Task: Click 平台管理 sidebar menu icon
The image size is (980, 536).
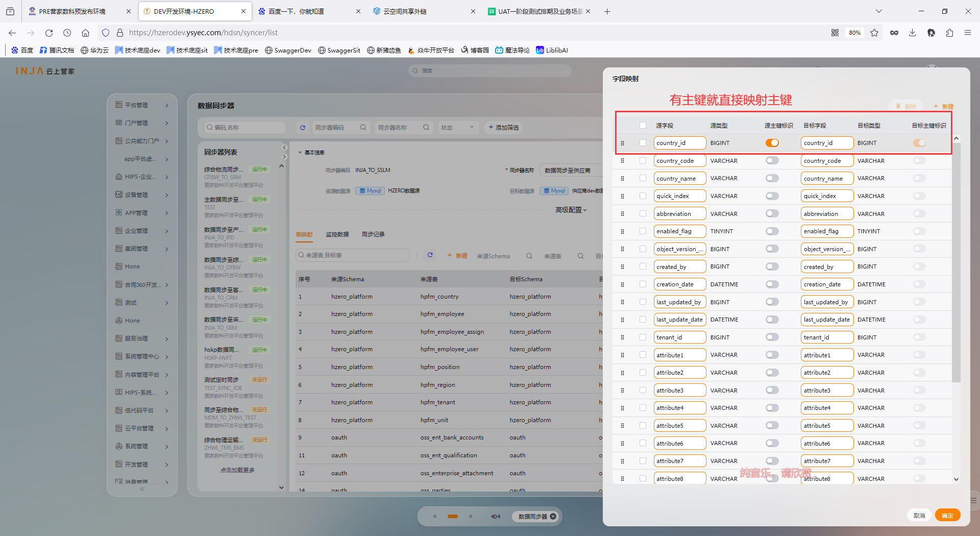Action: [x=118, y=105]
